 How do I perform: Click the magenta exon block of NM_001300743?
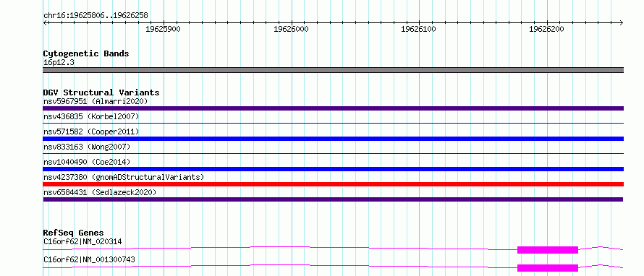(x=548, y=268)
